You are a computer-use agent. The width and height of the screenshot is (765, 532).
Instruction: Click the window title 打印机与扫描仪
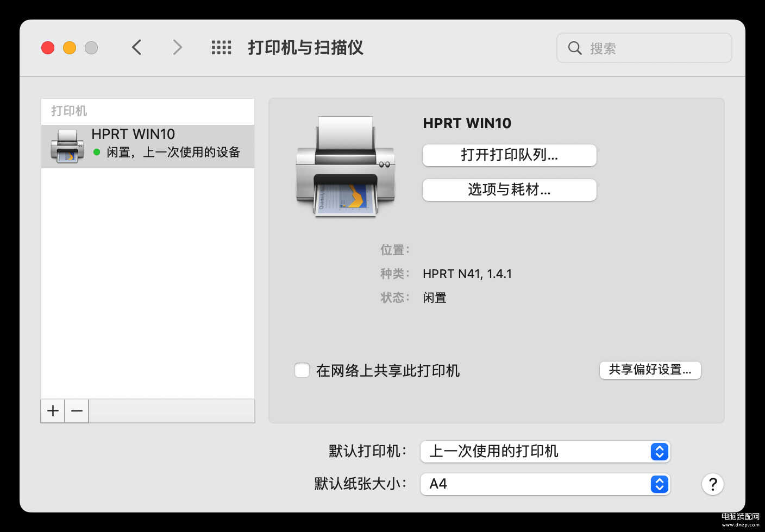[305, 48]
